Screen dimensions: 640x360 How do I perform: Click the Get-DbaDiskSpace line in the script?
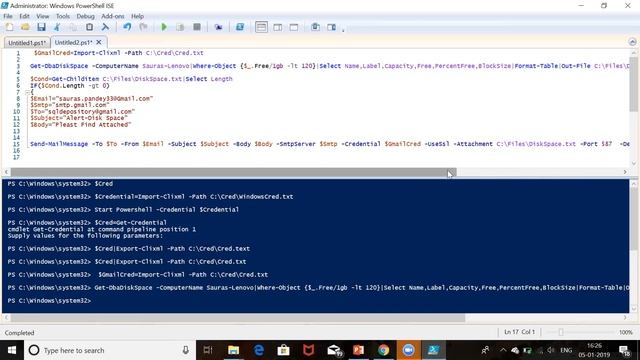pos(329,66)
